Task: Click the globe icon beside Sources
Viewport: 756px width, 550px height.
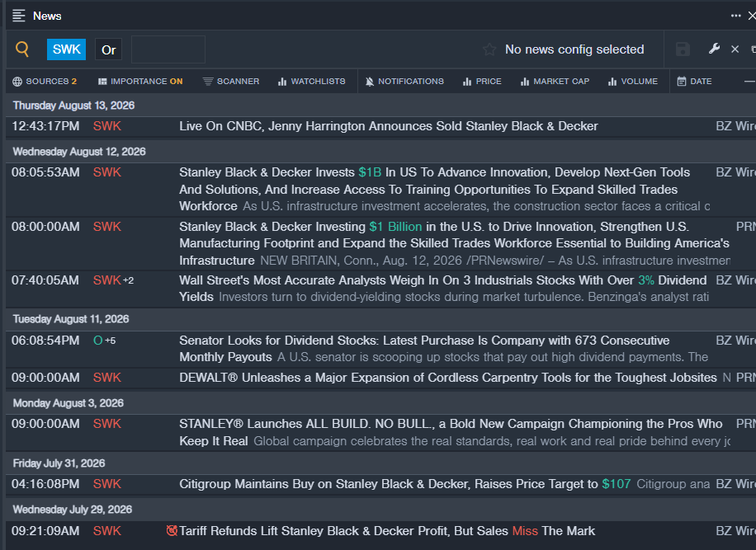Action: 17,82
